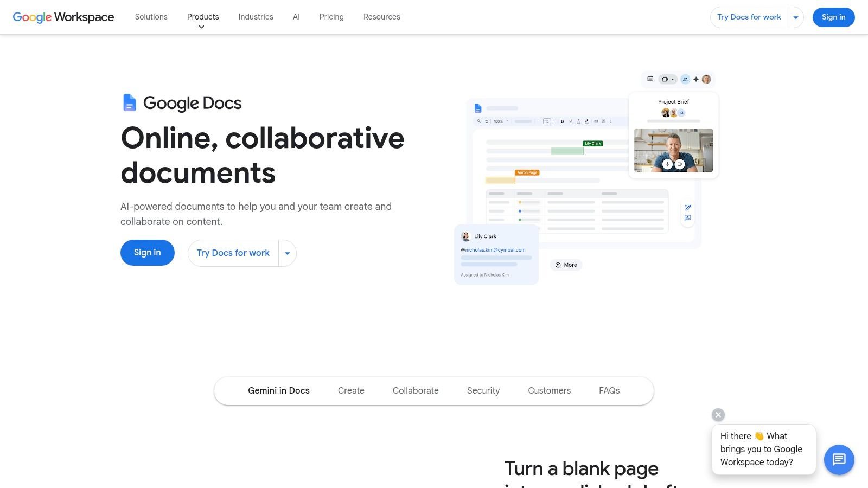The width and height of the screenshot is (868, 488).
Task: Jump to the Create section tab
Action: coord(351,390)
